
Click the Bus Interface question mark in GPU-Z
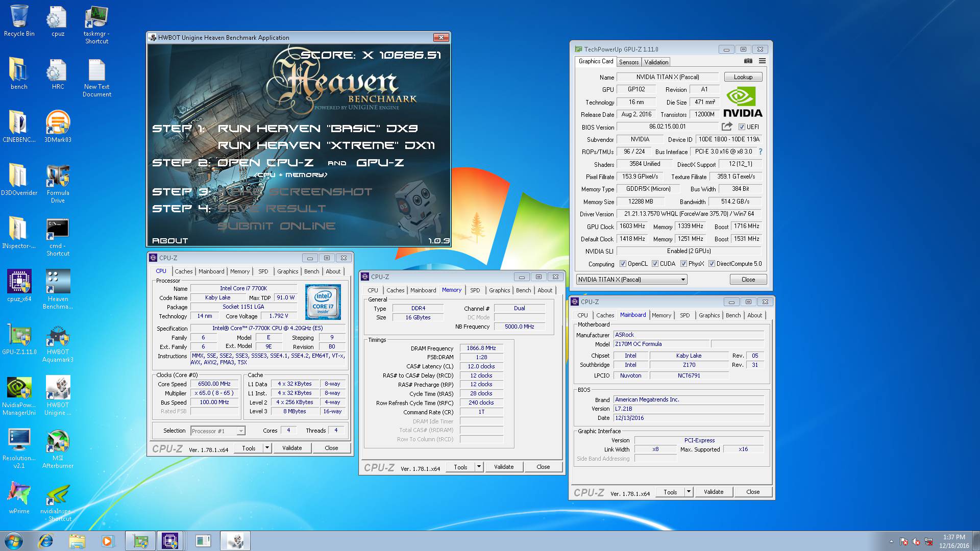(761, 152)
